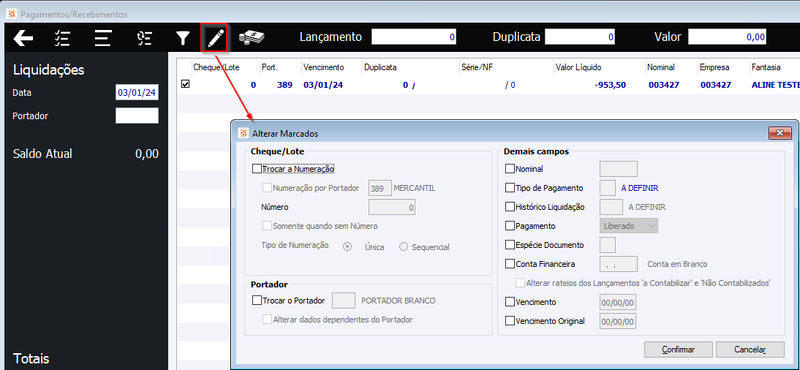
Task: Click the Conta Financeira code field
Action: click(x=618, y=264)
